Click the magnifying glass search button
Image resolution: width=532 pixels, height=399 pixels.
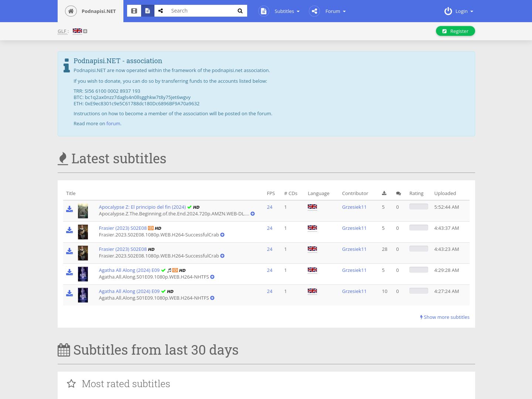click(x=240, y=11)
